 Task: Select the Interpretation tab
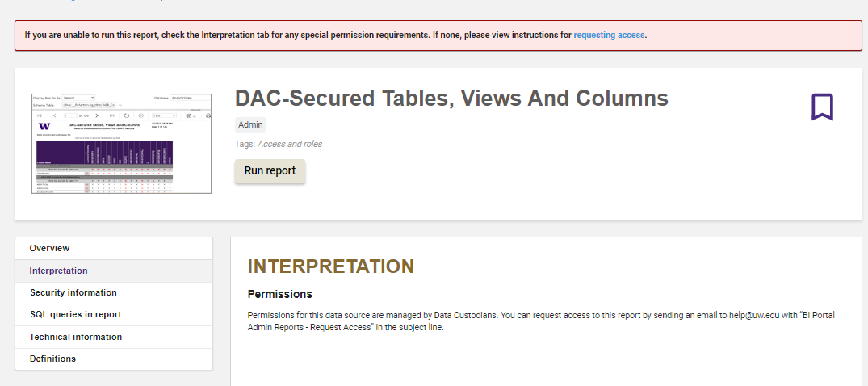pyautogui.click(x=114, y=271)
